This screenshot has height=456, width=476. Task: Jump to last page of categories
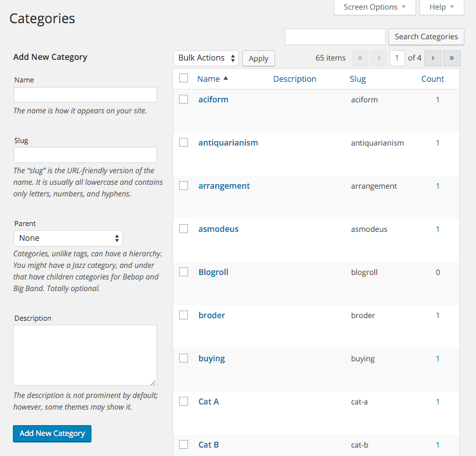pos(452,58)
